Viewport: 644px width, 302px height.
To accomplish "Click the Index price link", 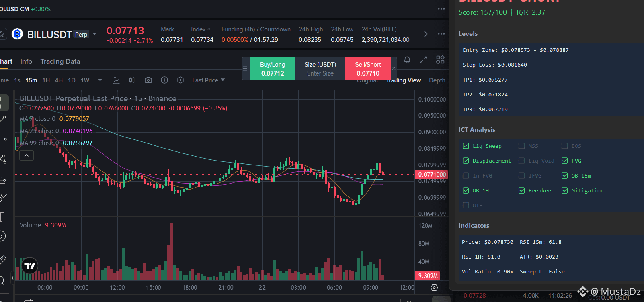I will click(x=201, y=29).
